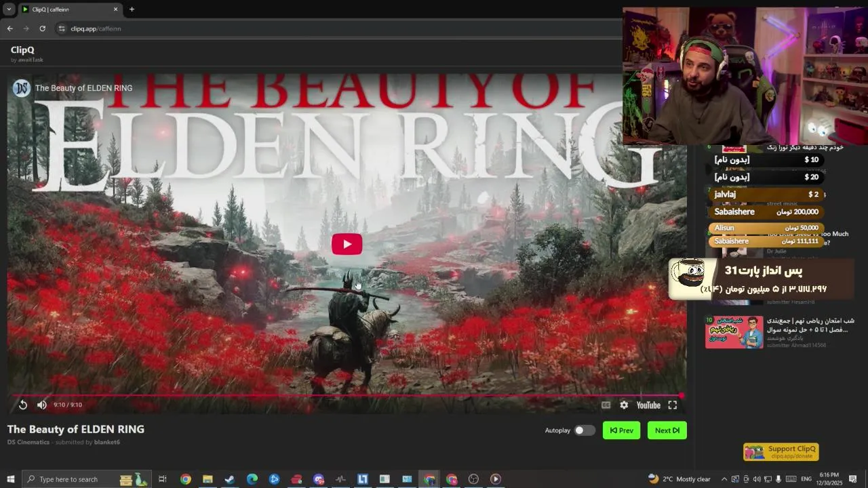Image resolution: width=868 pixels, height=488 pixels.
Task: Open the waveform audio app taskbar icon
Action: coord(340,479)
